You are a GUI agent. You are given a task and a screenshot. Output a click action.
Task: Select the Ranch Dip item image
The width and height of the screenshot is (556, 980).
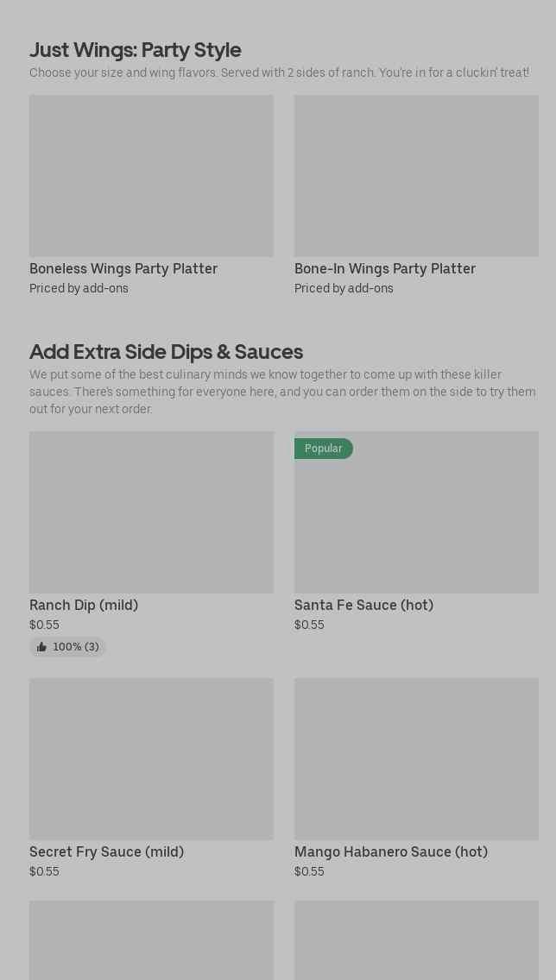pos(151,512)
